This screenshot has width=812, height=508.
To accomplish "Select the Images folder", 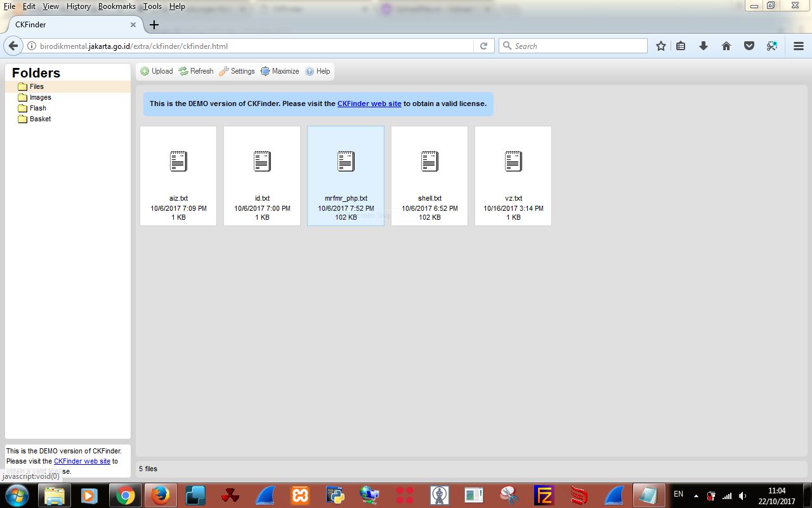I will coord(40,97).
